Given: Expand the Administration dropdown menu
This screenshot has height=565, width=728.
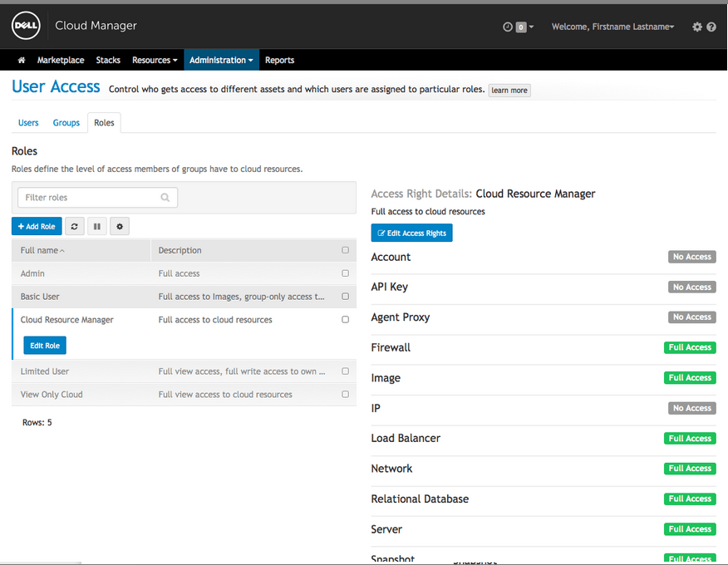Looking at the screenshot, I should pyautogui.click(x=221, y=60).
